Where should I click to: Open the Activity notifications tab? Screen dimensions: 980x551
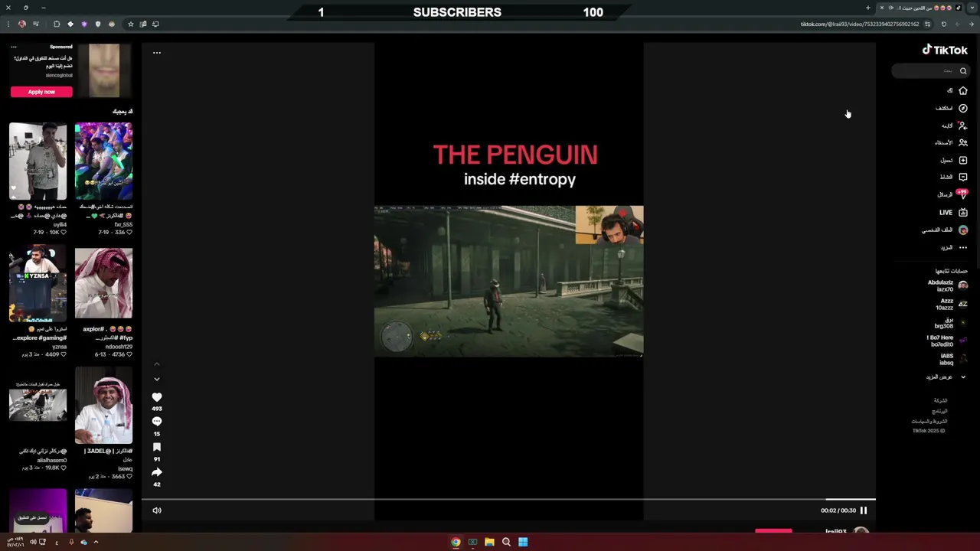(954, 177)
